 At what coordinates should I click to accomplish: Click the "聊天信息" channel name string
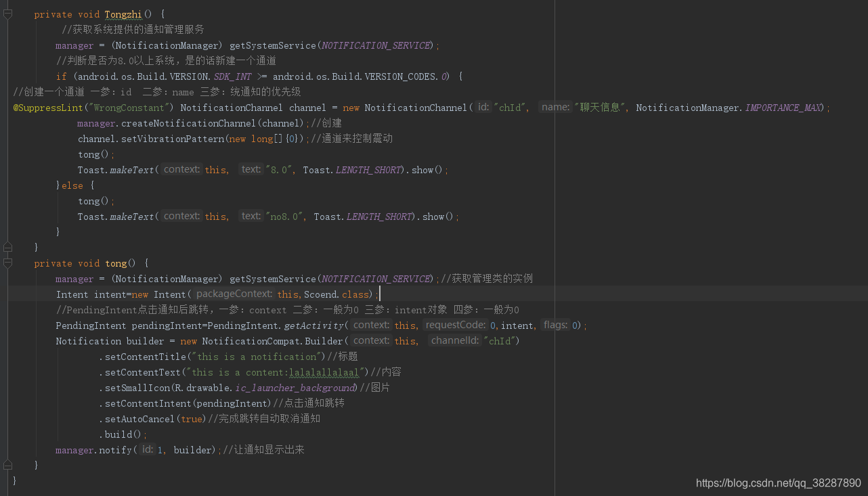click(600, 108)
